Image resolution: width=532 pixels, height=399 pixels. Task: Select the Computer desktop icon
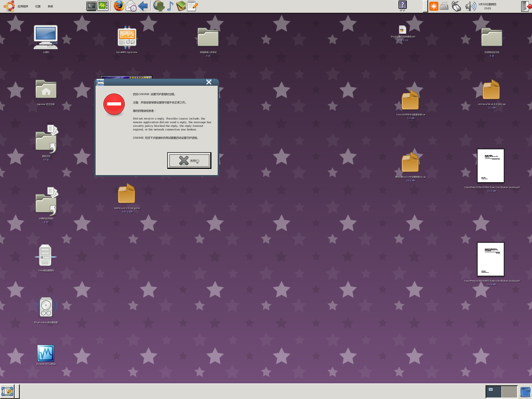[46, 37]
